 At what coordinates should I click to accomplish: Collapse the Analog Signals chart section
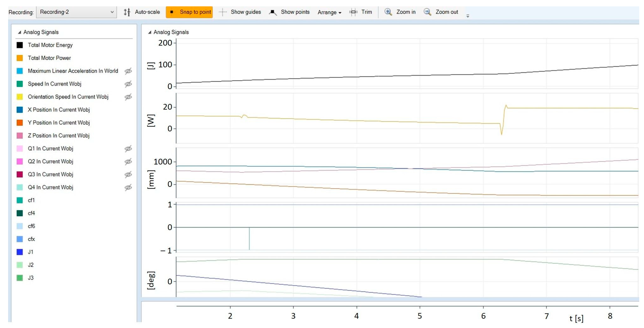(150, 32)
